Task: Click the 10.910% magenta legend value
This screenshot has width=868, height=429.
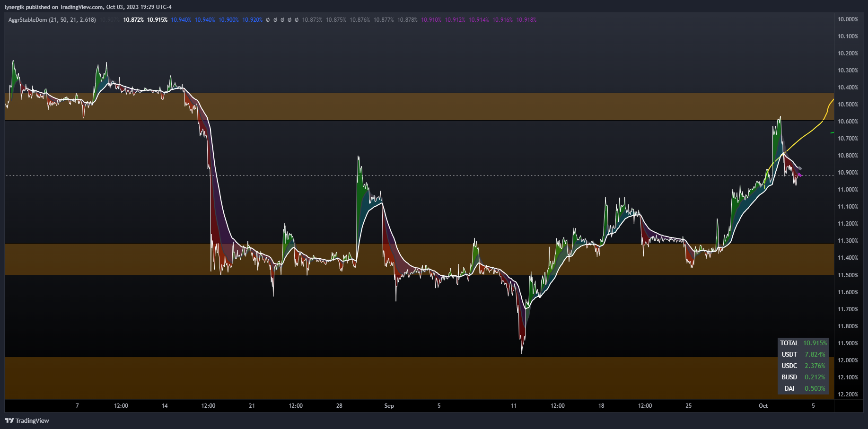Action: (431, 20)
